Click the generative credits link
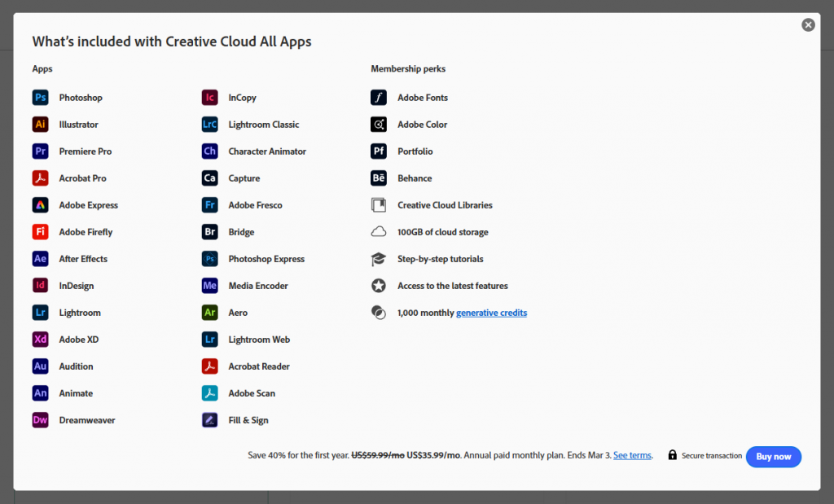The image size is (834, 504). (491, 312)
